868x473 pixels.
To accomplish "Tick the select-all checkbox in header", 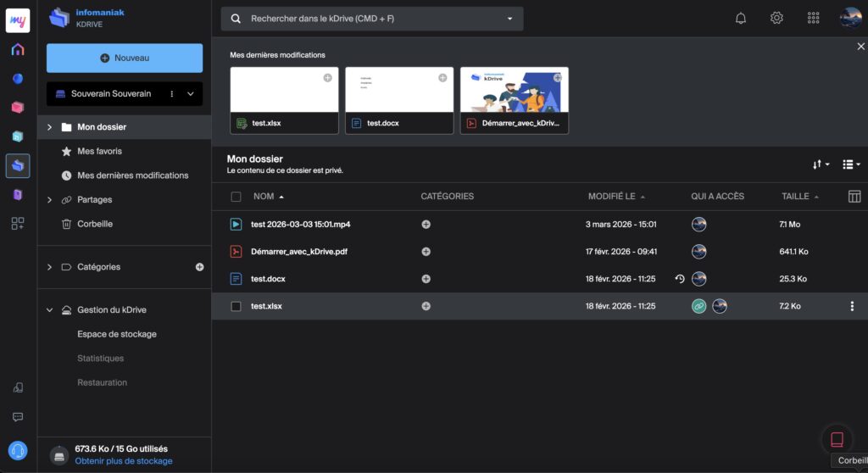I will [236, 197].
